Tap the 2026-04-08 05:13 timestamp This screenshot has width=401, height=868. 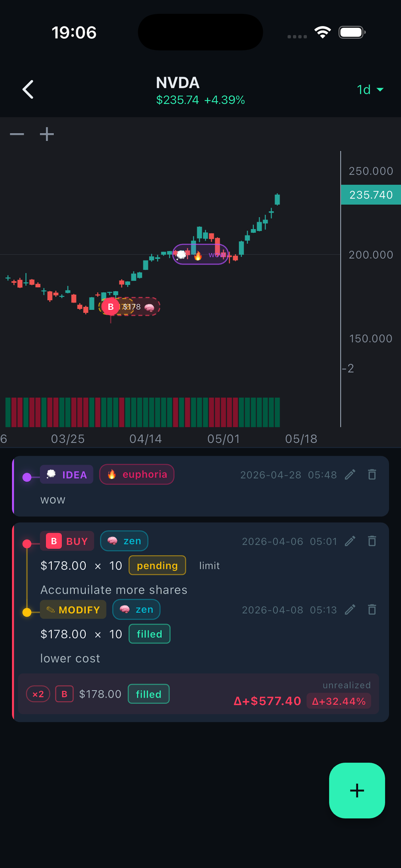[290, 610]
